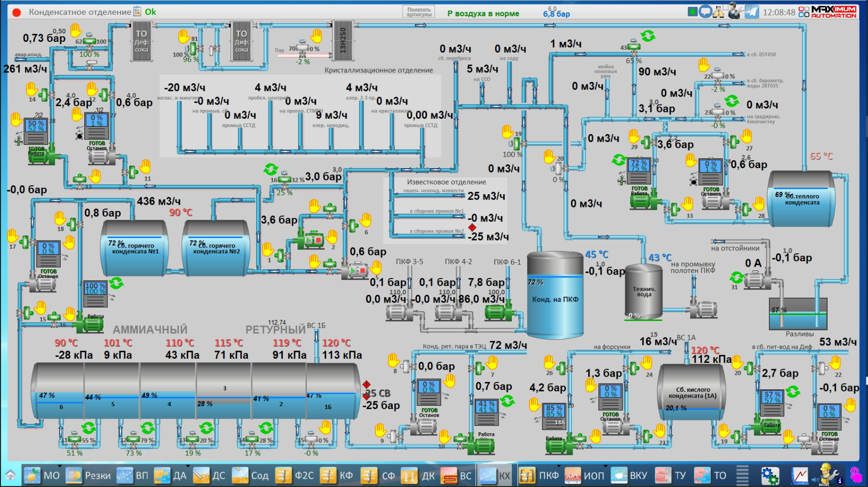Click the green plus icon in header

point(693,12)
